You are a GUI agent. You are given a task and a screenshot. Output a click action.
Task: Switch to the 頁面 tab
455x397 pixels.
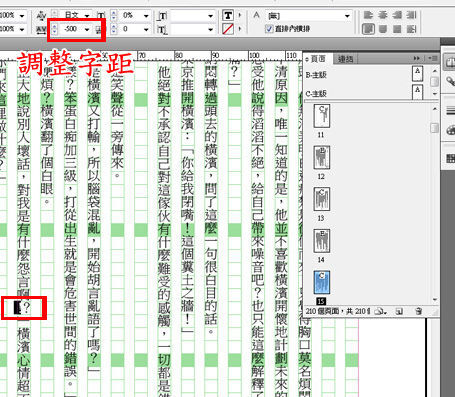[x=317, y=59]
